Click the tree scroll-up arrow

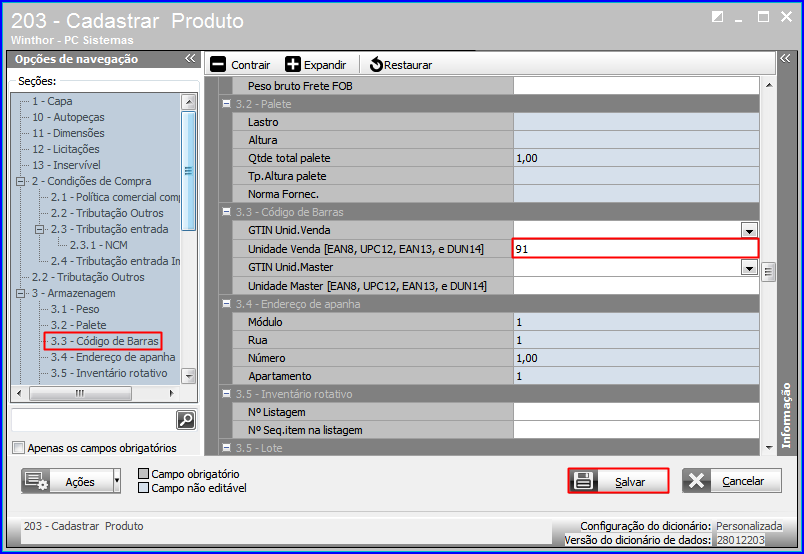[x=188, y=102]
